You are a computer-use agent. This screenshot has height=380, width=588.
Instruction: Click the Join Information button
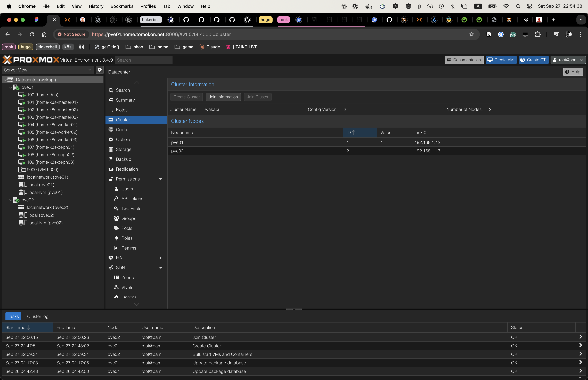[223, 97]
